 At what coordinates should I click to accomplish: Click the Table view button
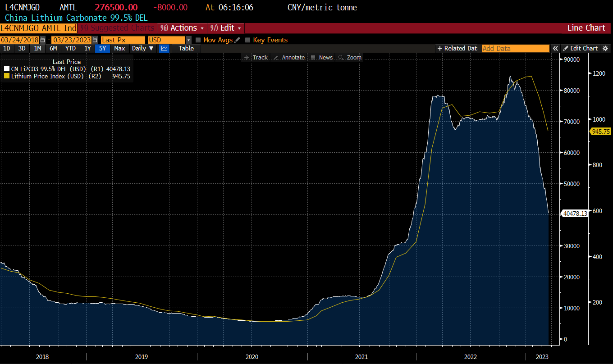[x=186, y=48]
